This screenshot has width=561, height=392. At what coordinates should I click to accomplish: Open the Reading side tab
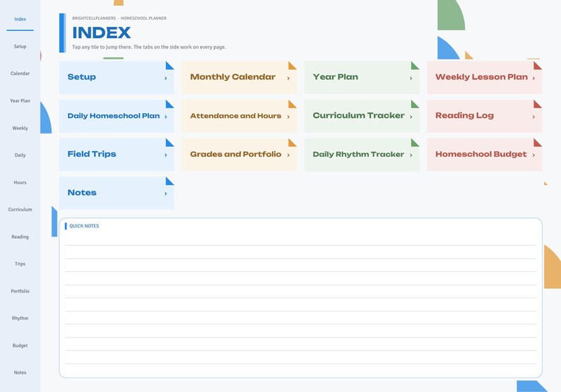pos(20,237)
